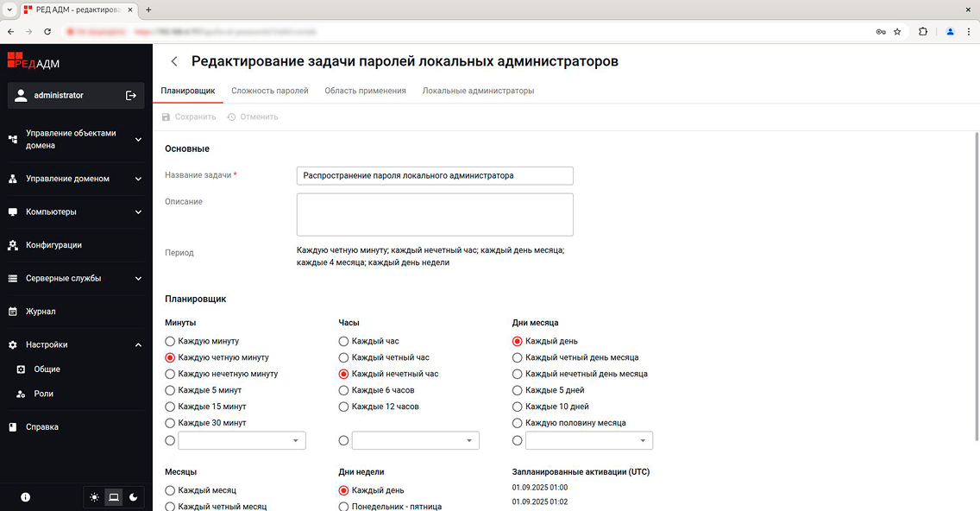Expand the Управление доменом chevron
The width and height of the screenshot is (980, 511).
coord(138,179)
